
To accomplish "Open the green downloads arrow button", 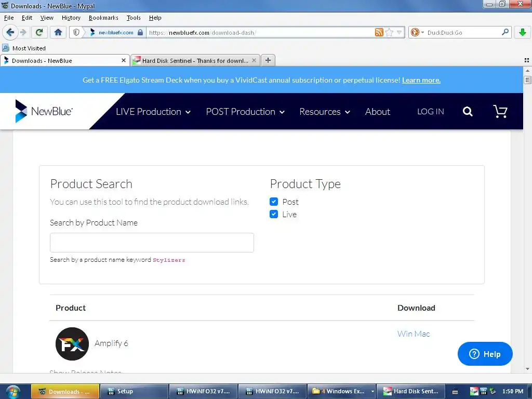I will (x=523, y=33).
